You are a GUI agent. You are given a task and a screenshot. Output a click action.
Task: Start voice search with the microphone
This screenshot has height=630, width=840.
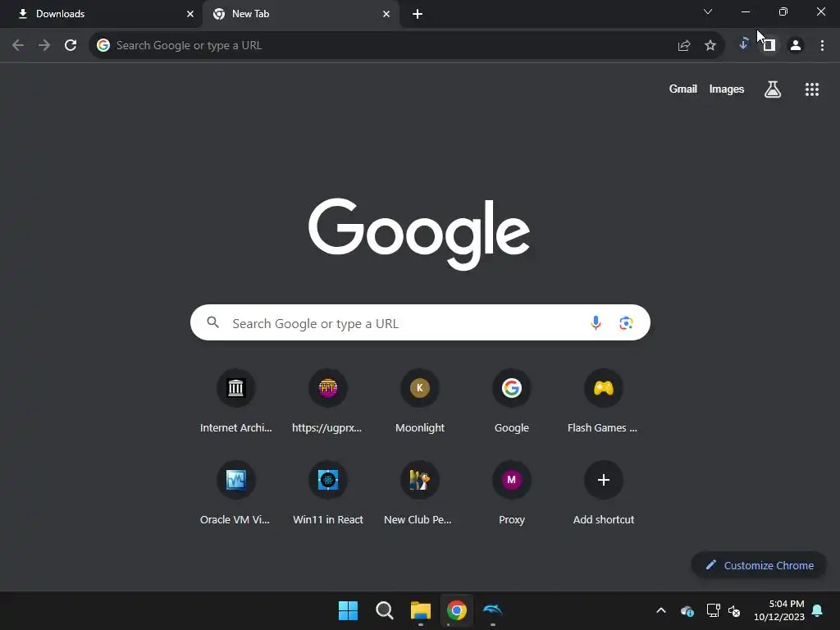coord(596,322)
